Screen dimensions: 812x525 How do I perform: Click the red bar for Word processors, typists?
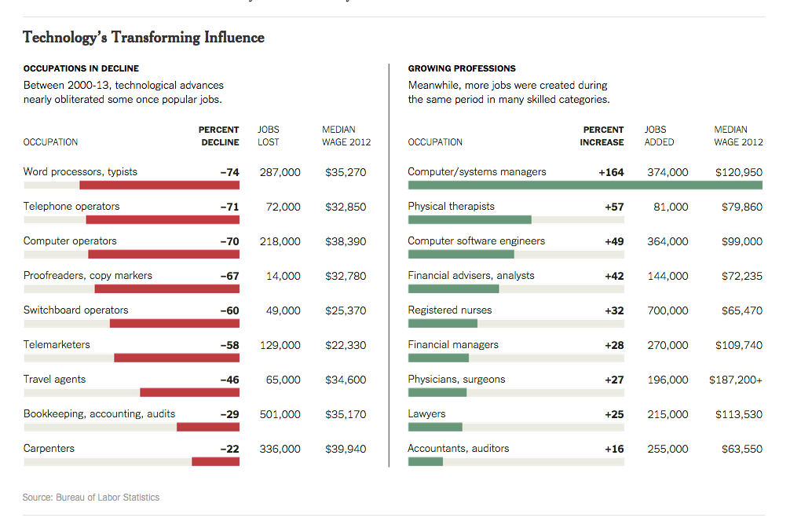pyautogui.click(x=159, y=185)
